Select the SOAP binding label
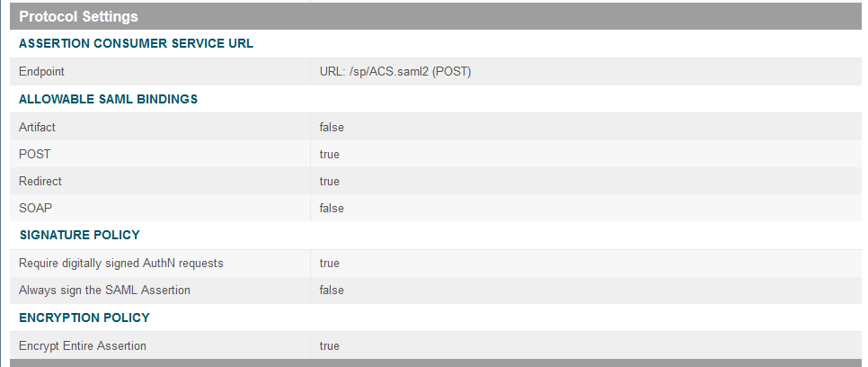 pos(35,209)
